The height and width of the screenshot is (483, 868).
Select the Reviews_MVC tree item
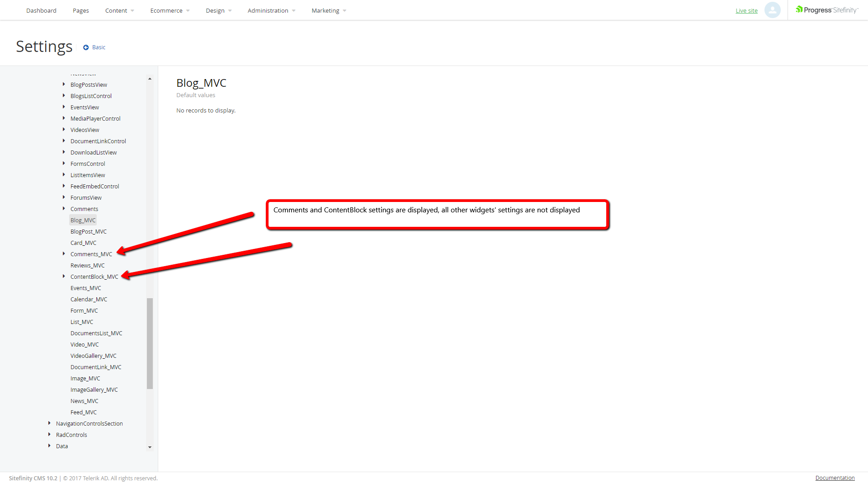[87, 265]
